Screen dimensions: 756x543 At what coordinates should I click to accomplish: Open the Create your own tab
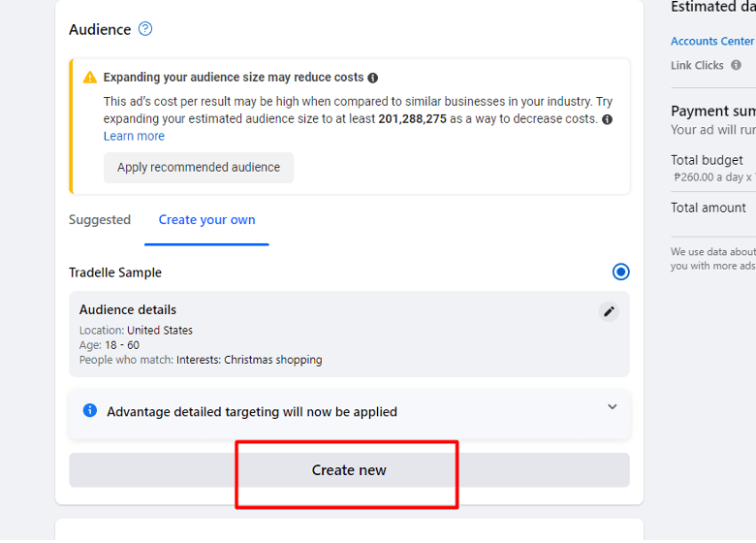206,220
